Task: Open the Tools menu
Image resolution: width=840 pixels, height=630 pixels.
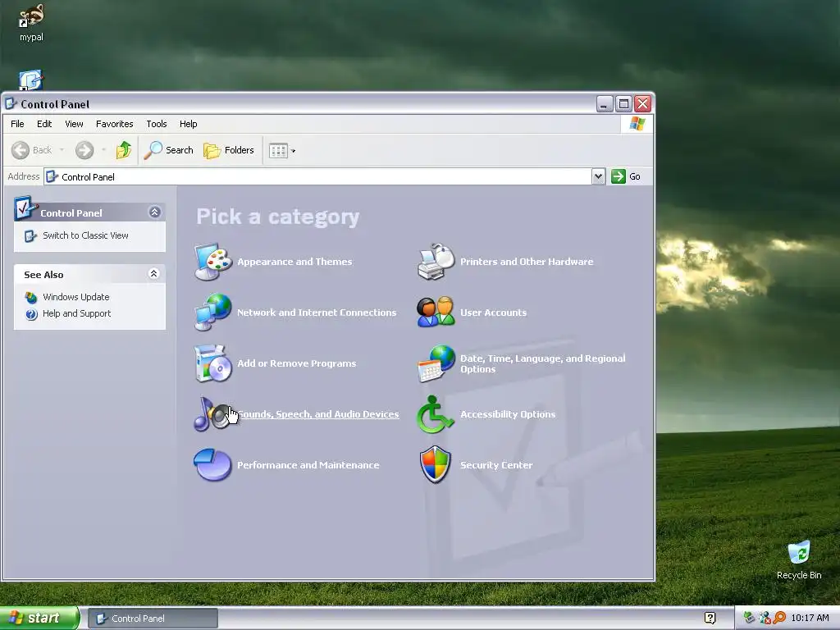Action: (157, 124)
